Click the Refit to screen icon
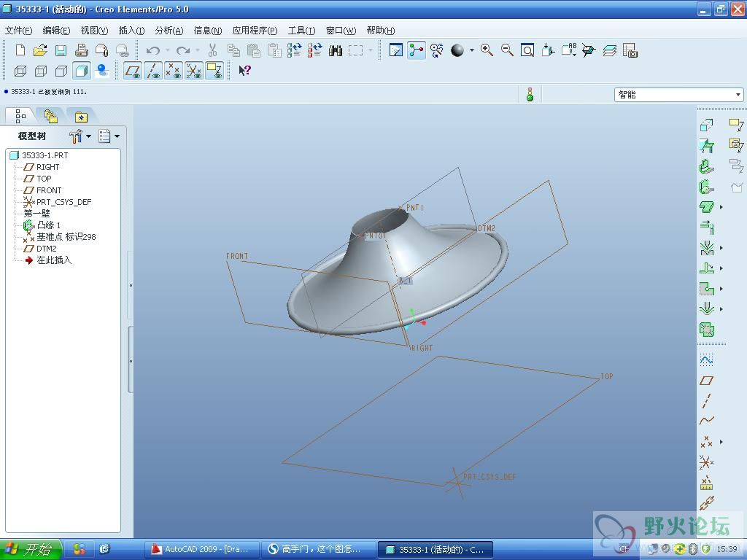 tap(527, 50)
